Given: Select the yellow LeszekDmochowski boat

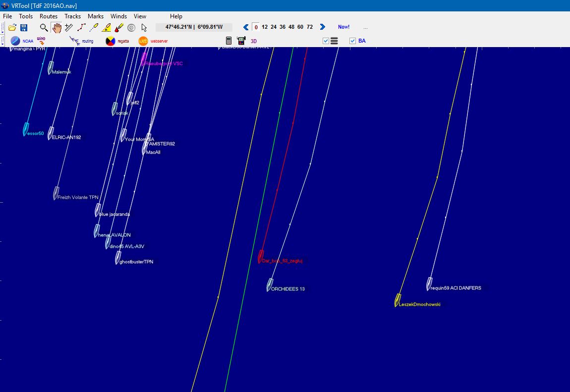Looking at the screenshot, I should tap(398, 300).
